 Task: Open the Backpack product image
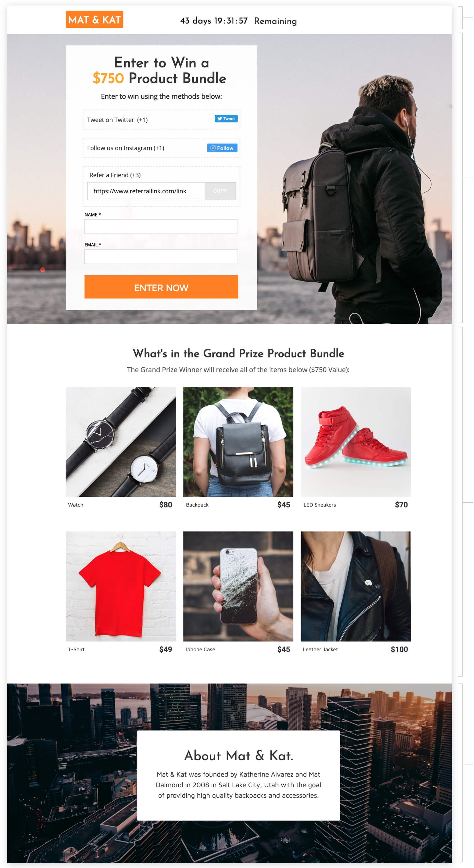point(238,442)
